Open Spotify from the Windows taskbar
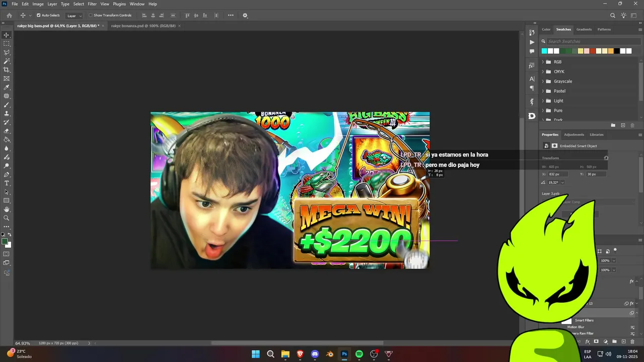644x362 pixels. tap(359, 354)
